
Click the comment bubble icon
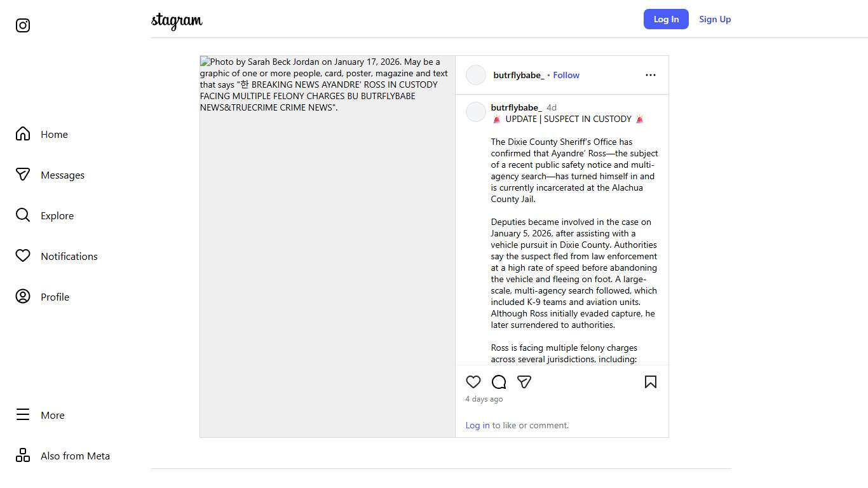tap(499, 382)
